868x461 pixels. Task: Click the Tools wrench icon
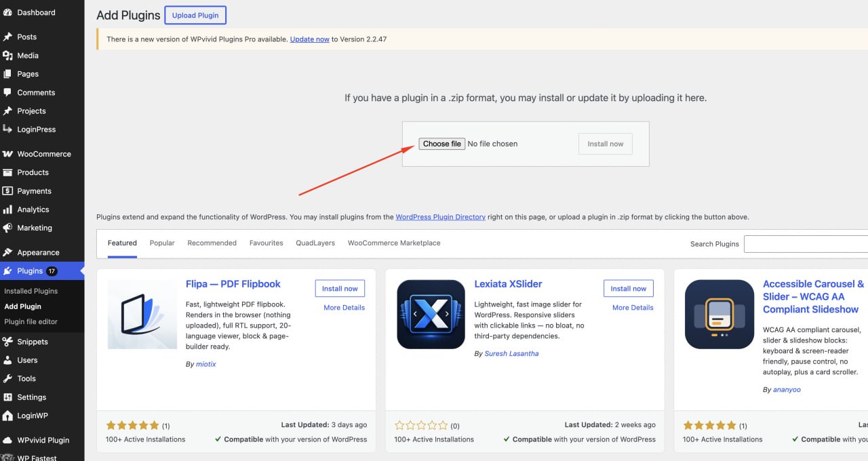tap(7, 378)
